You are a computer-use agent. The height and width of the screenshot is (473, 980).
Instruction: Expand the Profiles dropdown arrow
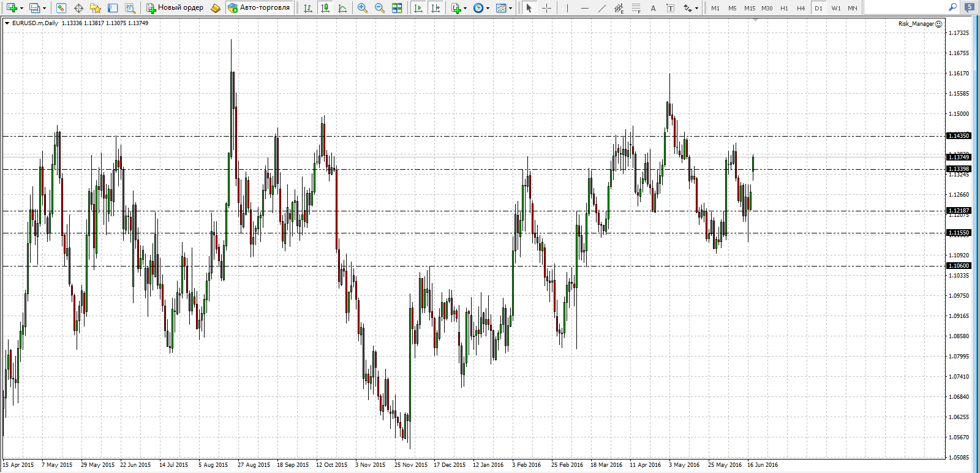click(x=44, y=9)
